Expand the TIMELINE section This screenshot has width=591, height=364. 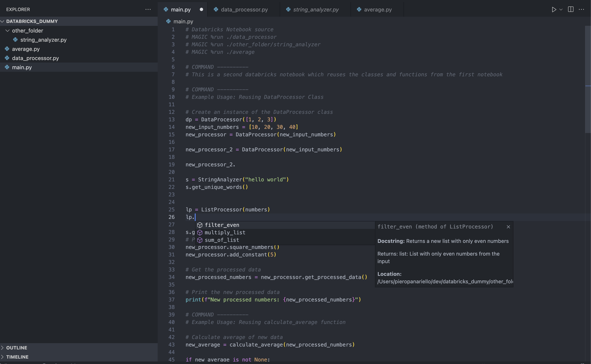pyautogui.click(x=79, y=356)
